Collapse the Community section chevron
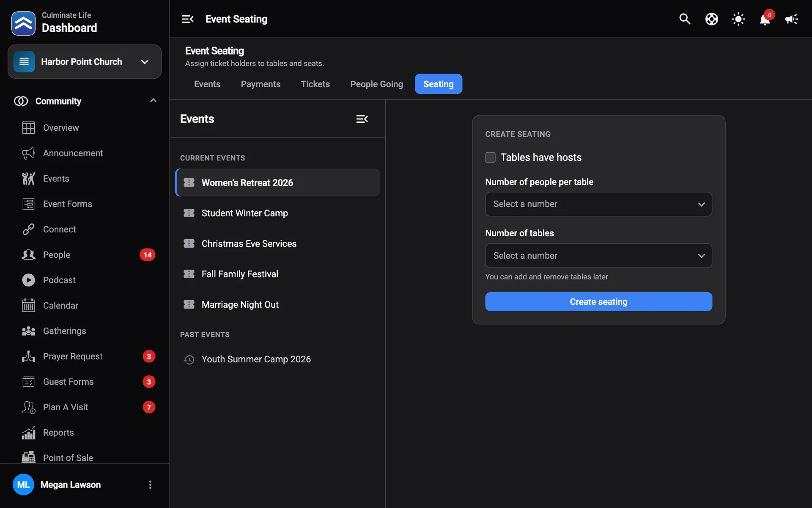Viewport: 812px width, 508px height. (153, 101)
